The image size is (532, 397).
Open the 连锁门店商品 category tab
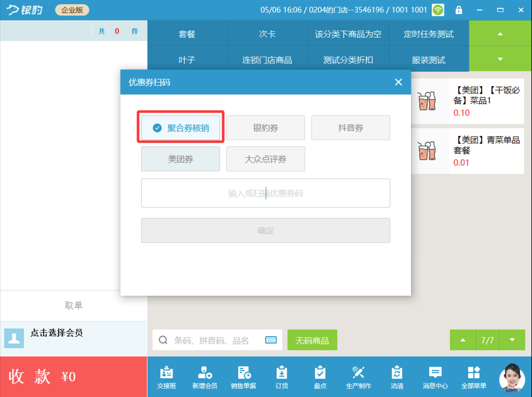point(267,60)
